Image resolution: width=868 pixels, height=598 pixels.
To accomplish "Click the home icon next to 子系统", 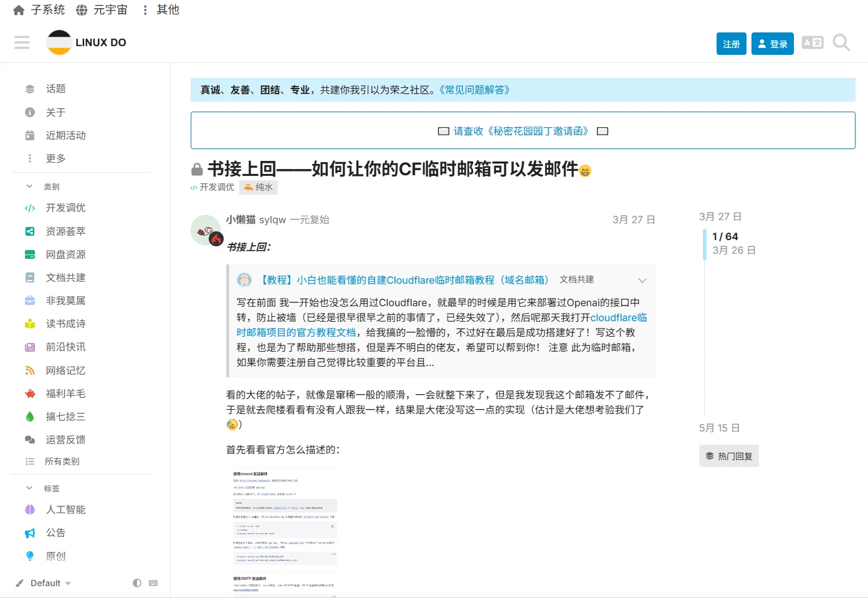I will pyautogui.click(x=19, y=10).
